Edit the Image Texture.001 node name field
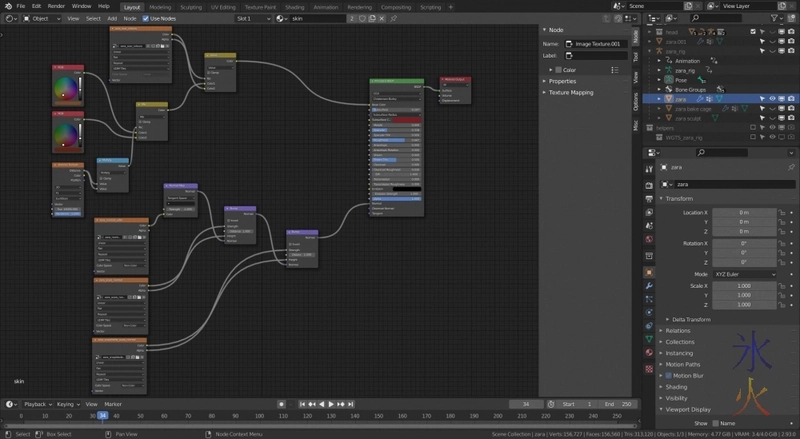Viewport: 800px width, 439px height. click(596, 44)
